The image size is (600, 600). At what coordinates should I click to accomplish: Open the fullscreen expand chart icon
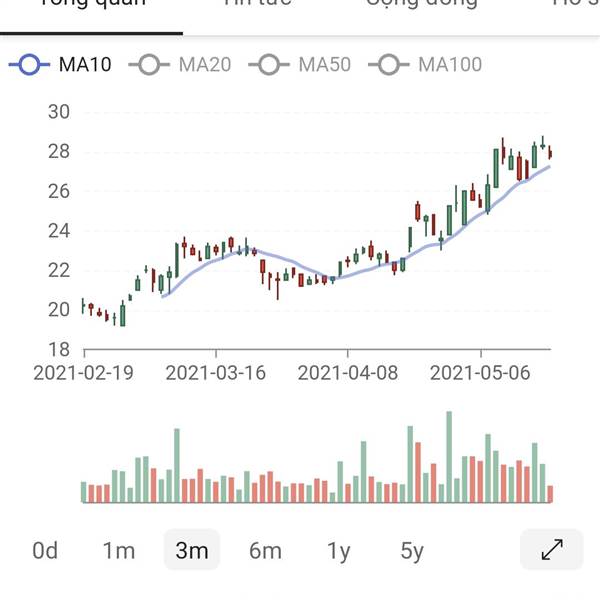(x=552, y=549)
